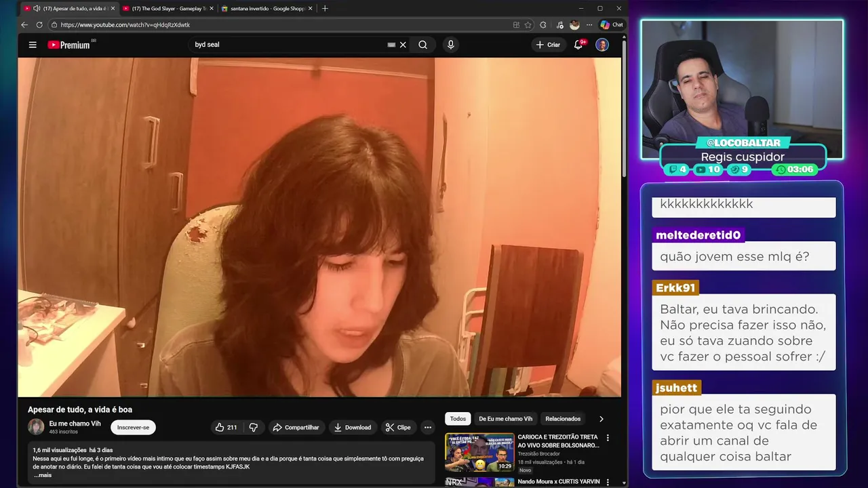Open Copilot Chat sidebar
The width and height of the screenshot is (868, 488).
611,24
